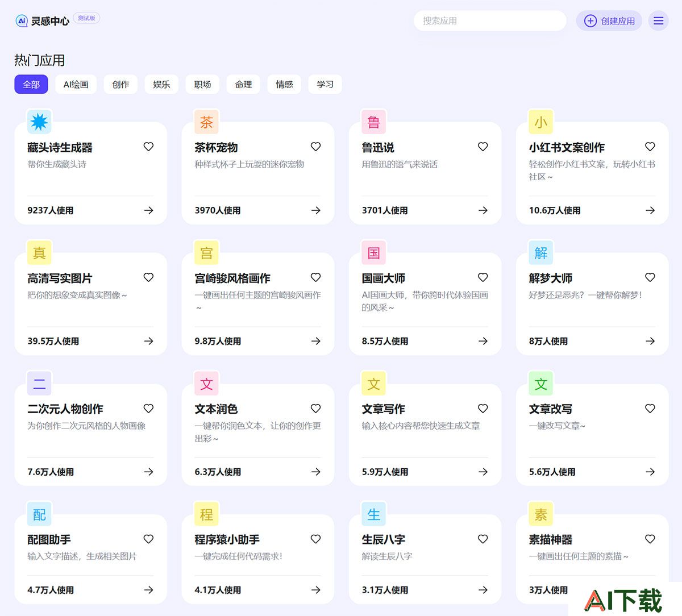Click the 高清写实图片 真 icon
The height and width of the screenshot is (616, 682).
tap(39, 252)
